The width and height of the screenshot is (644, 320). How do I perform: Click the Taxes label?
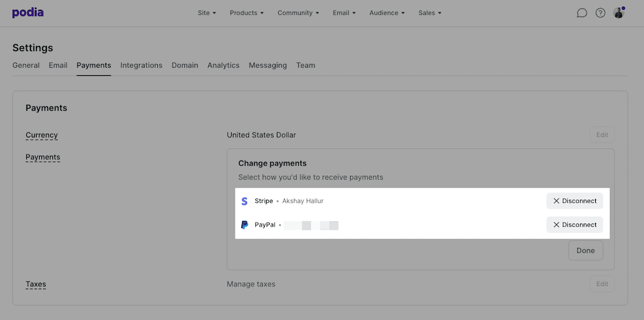tap(36, 284)
